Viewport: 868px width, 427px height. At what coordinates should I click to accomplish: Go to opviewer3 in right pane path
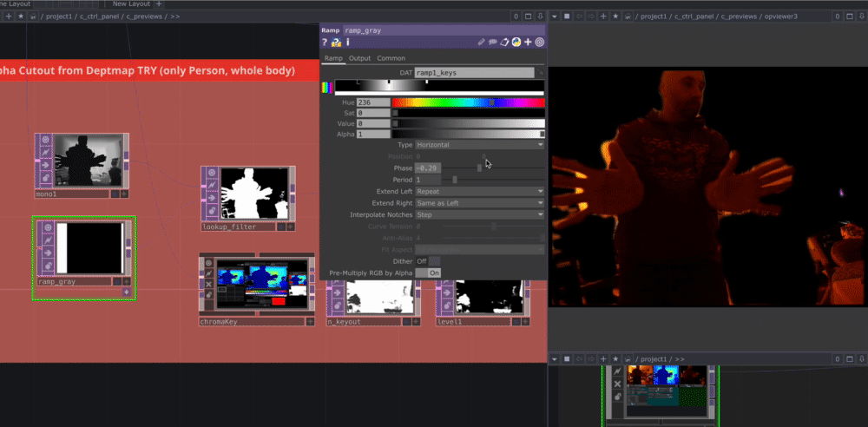[779, 16]
